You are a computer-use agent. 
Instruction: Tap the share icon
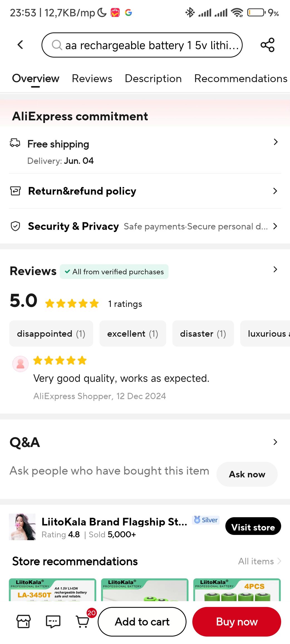tap(267, 45)
